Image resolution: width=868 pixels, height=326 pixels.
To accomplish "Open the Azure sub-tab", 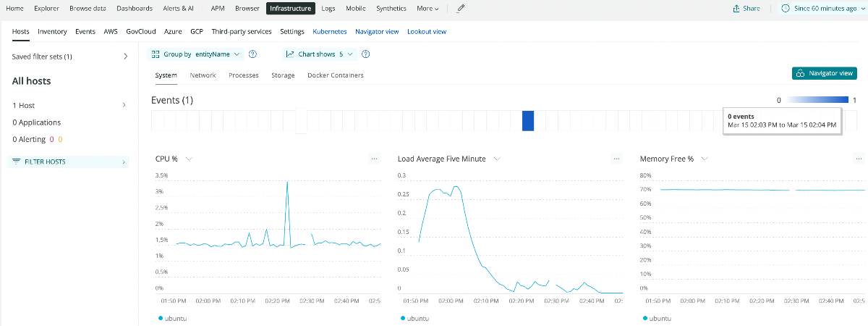I will pyautogui.click(x=173, y=32).
